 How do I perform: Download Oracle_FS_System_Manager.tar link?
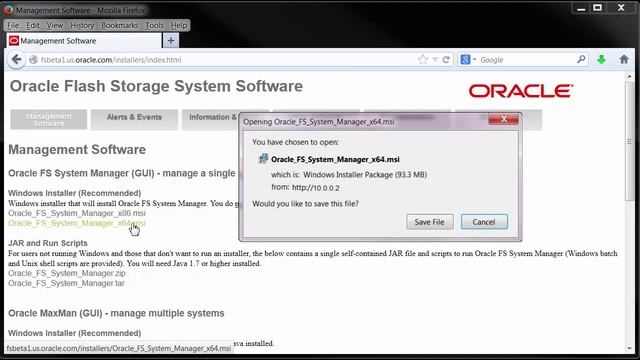point(66,283)
